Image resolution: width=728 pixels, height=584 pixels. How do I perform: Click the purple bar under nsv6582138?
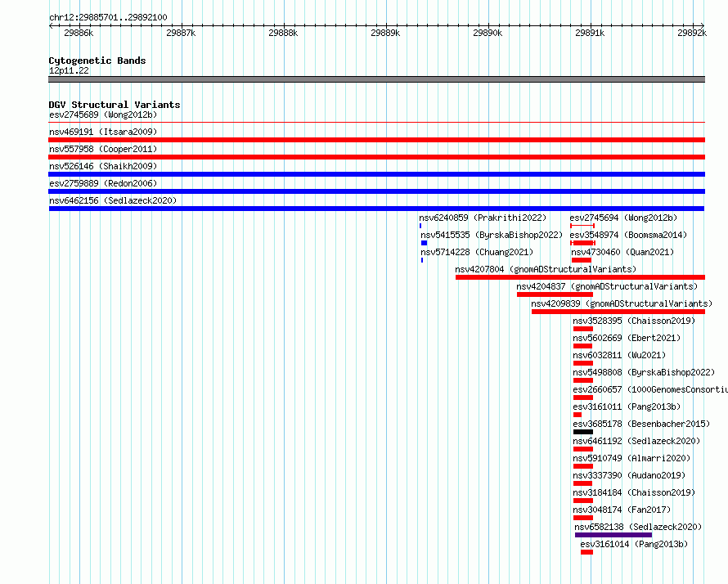[x=613, y=535]
